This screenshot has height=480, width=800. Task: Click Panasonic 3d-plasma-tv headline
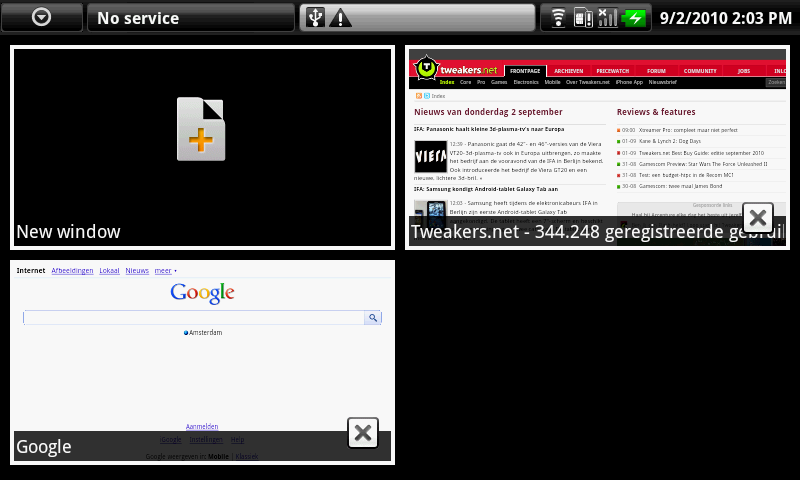click(489, 129)
